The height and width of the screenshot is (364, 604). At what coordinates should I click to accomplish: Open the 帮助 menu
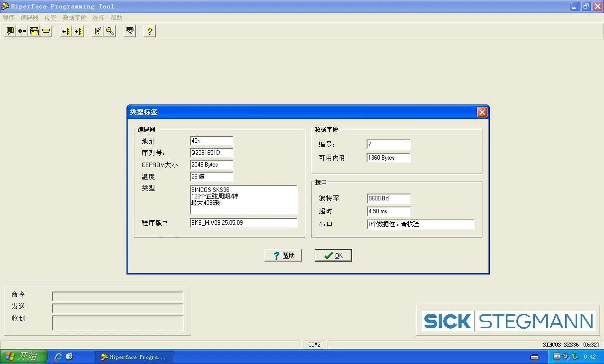click(x=116, y=17)
